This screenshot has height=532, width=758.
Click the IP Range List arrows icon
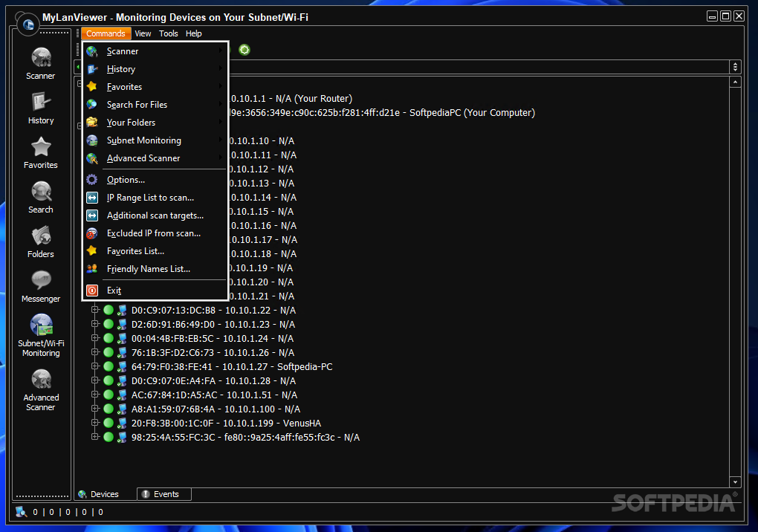click(x=92, y=198)
